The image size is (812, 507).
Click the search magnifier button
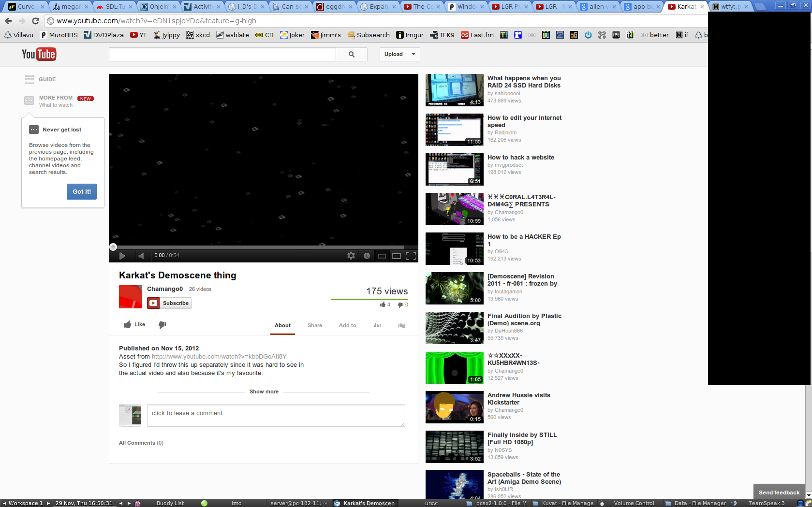coord(352,54)
